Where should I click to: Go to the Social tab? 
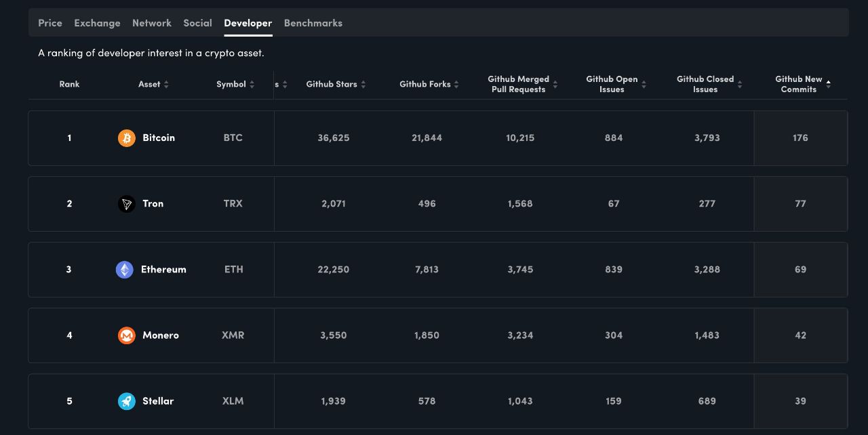197,23
